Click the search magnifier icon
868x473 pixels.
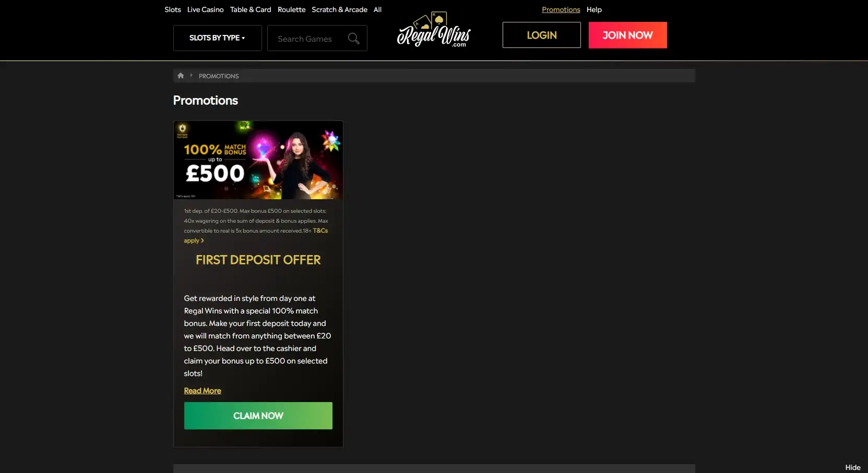click(x=353, y=39)
